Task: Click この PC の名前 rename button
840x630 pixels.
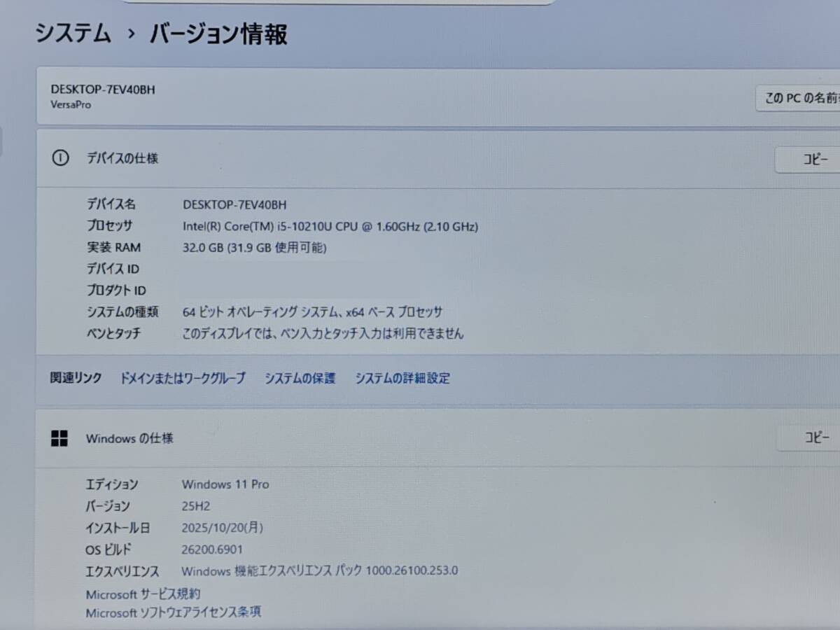Action: [798, 98]
